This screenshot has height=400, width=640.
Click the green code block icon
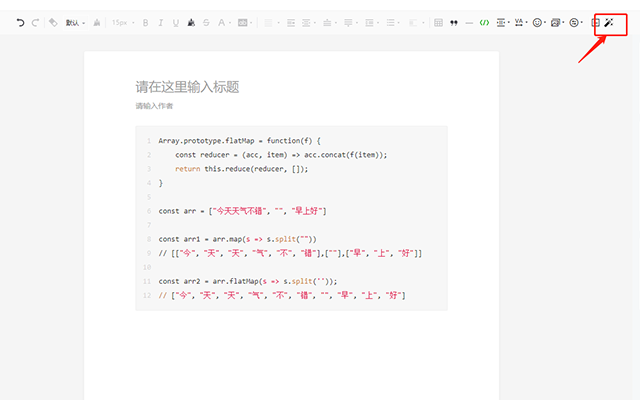click(x=484, y=23)
